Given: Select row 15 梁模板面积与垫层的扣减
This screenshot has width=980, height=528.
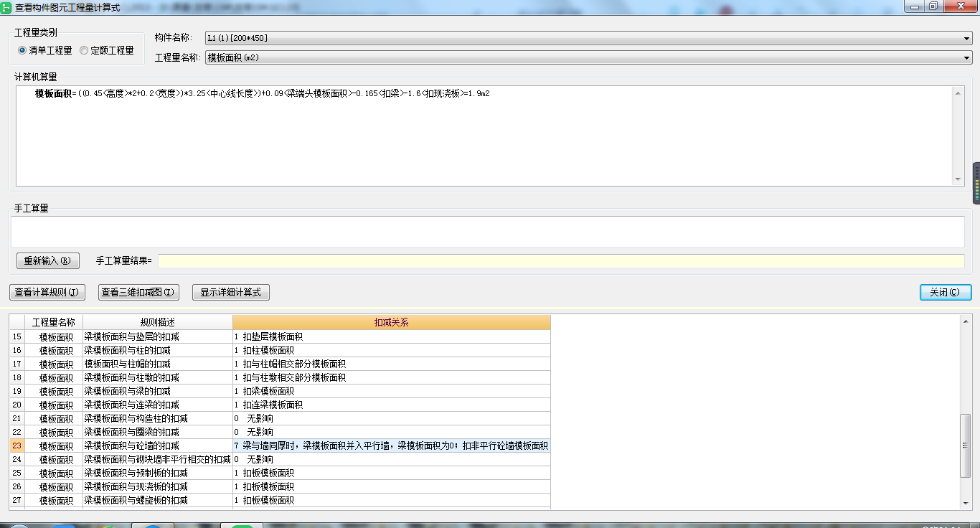Looking at the screenshot, I should (280, 336).
